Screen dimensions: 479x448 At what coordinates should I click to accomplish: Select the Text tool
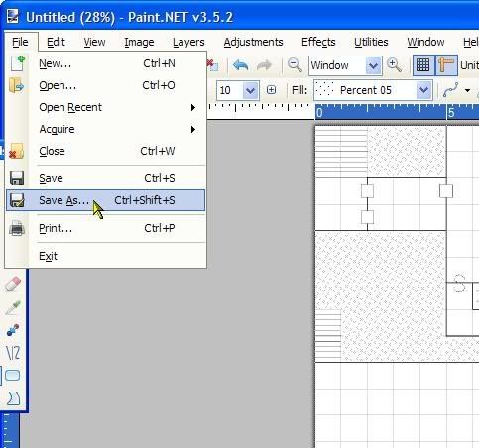click(13, 353)
